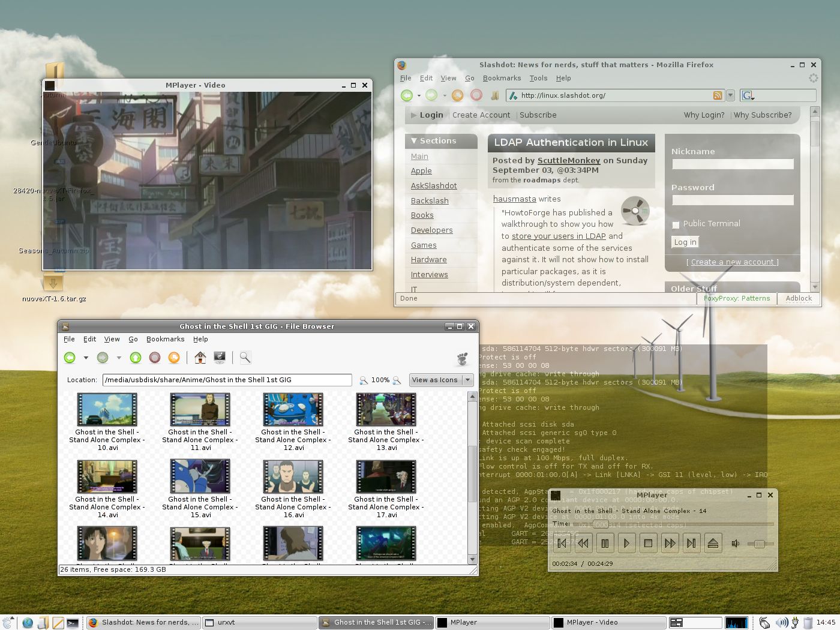
Task: Click MPlayer play button
Action: click(x=626, y=543)
